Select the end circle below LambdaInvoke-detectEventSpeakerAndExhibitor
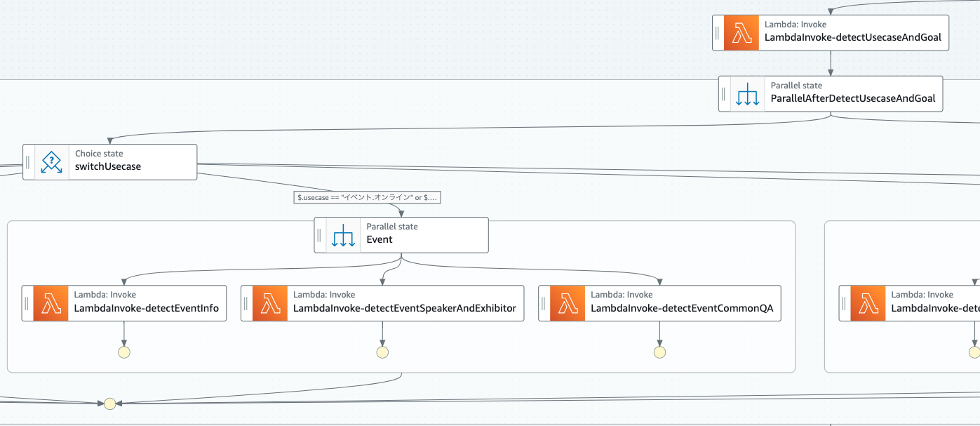Viewport: 980px width, 426px height. point(382,352)
